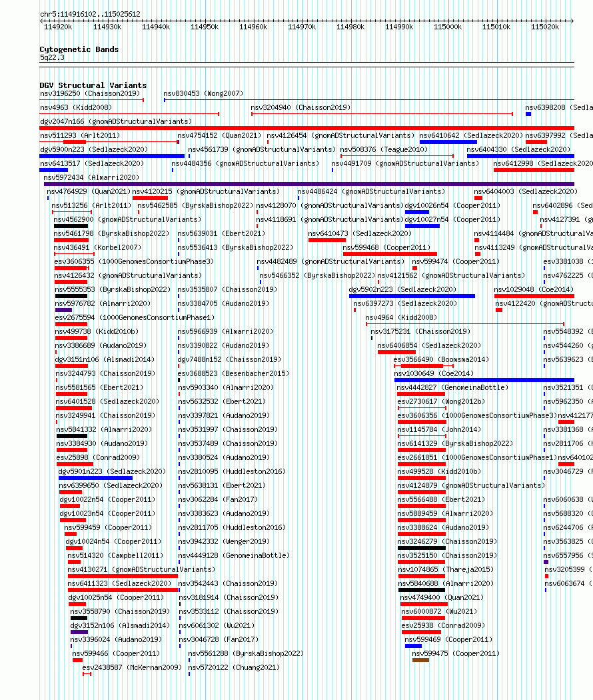Select nsv4486424 (gnomADStructuralVariants) label
This screenshot has width=593, height=700.
pos(371,191)
